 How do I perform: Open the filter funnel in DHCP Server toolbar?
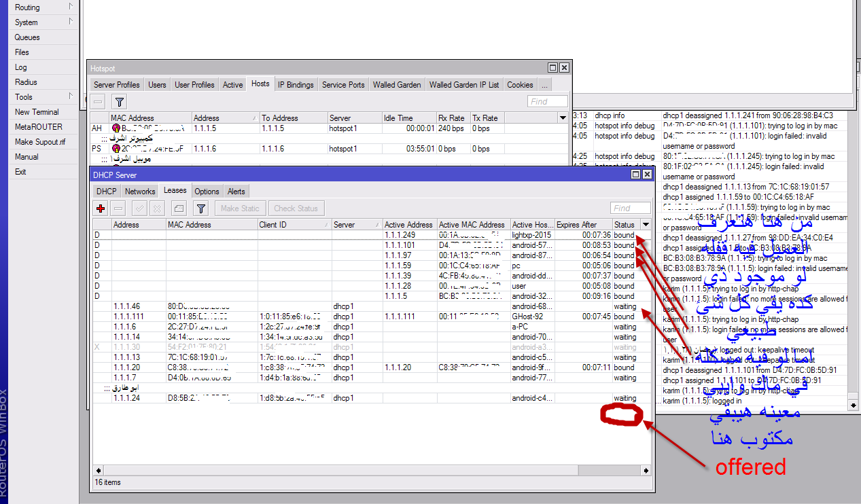201,209
